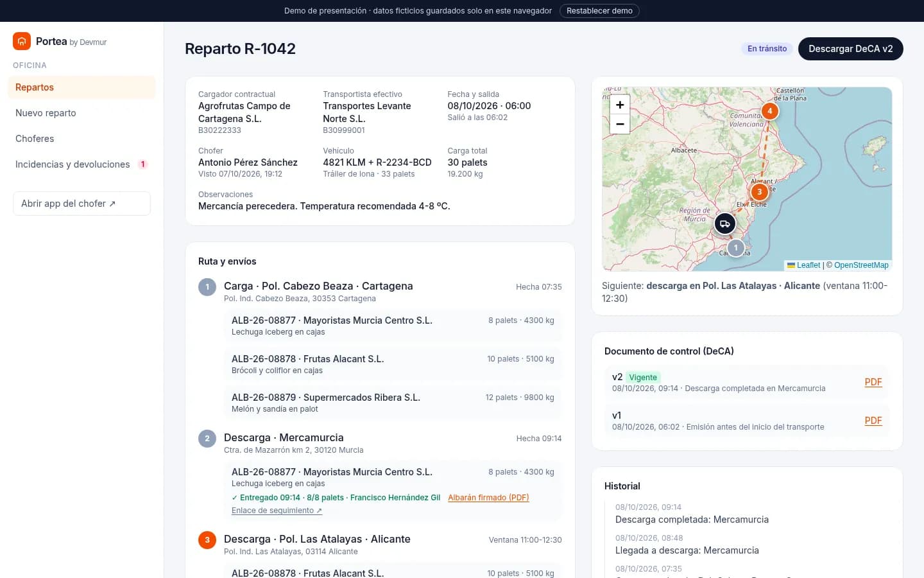The width and height of the screenshot is (924, 578).
Task: Click Agrofrutas Campo de Cartagena S.L. name
Action: coord(244,112)
